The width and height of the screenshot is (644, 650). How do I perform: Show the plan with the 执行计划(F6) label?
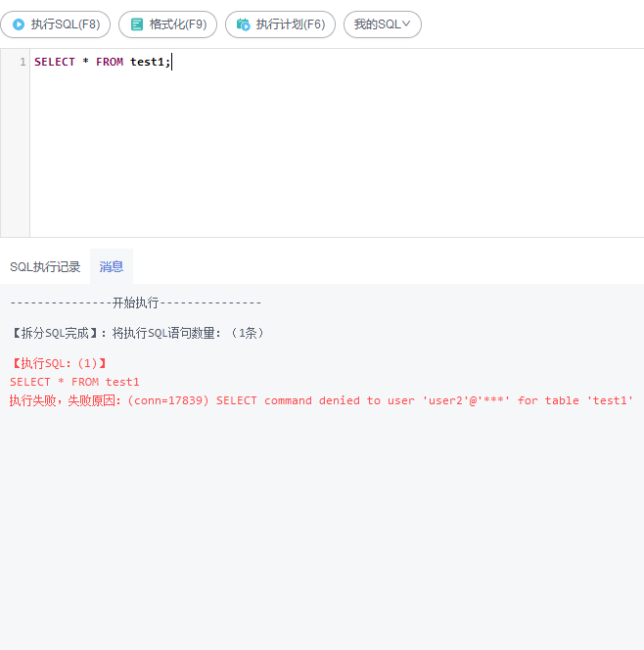291,24
